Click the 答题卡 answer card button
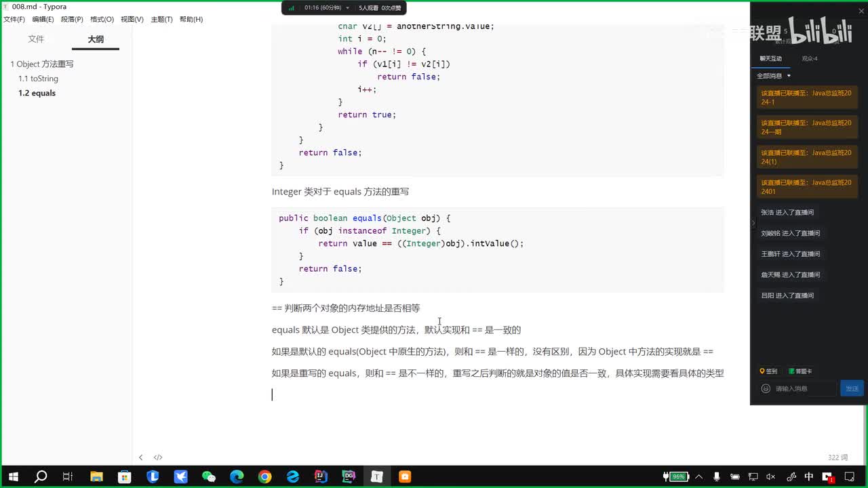This screenshot has width=868, height=488. [x=800, y=371]
